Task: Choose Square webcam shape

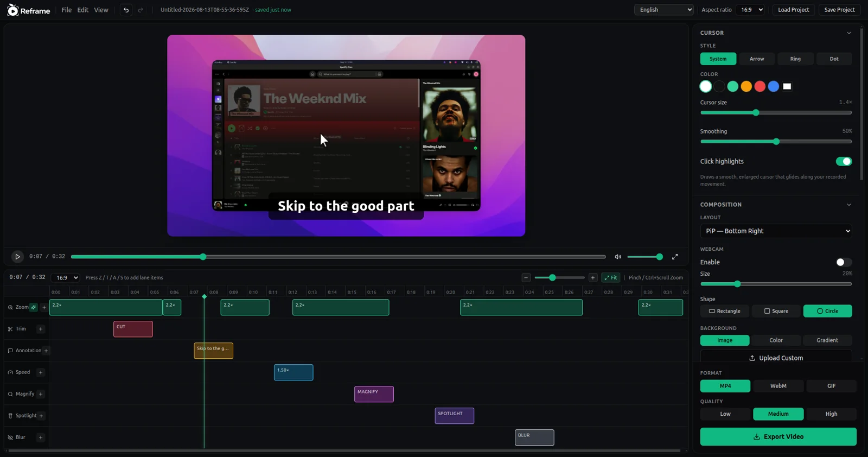Action: (x=776, y=311)
